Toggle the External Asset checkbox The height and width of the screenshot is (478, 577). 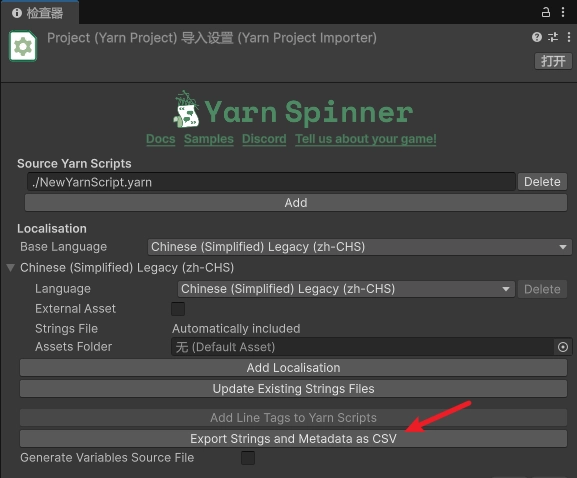(178, 309)
